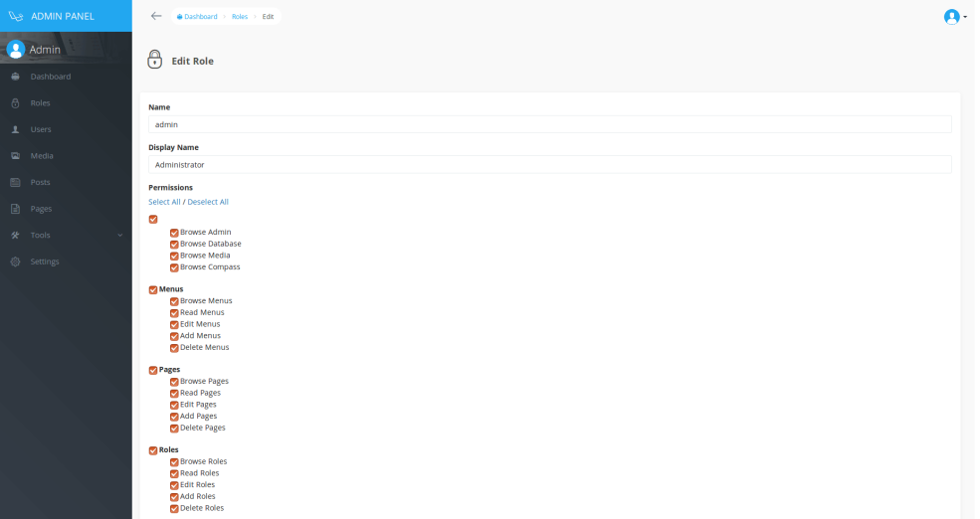980x519 pixels.
Task: Uncheck the Browse Database permission
Action: pos(174,244)
